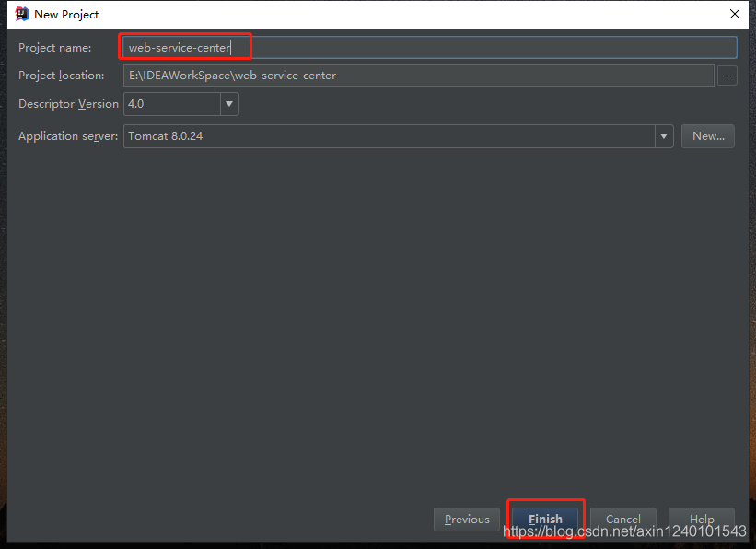Browse for project location with ellipsis button
This screenshot has width=756, height=549.
pyautogui.click(x=727, y=76)
